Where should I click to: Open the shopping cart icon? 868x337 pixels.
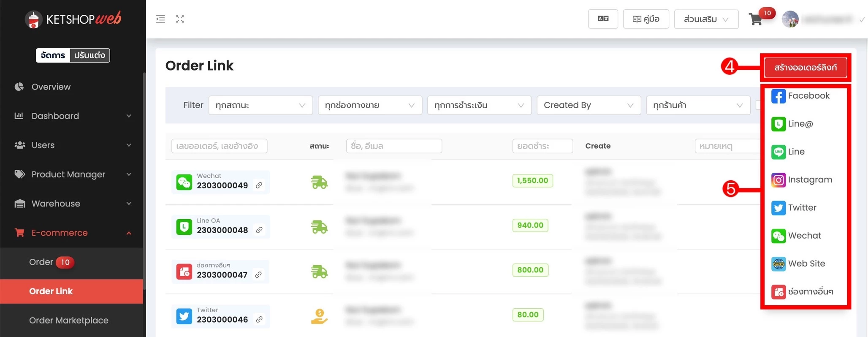pos(755,19)
